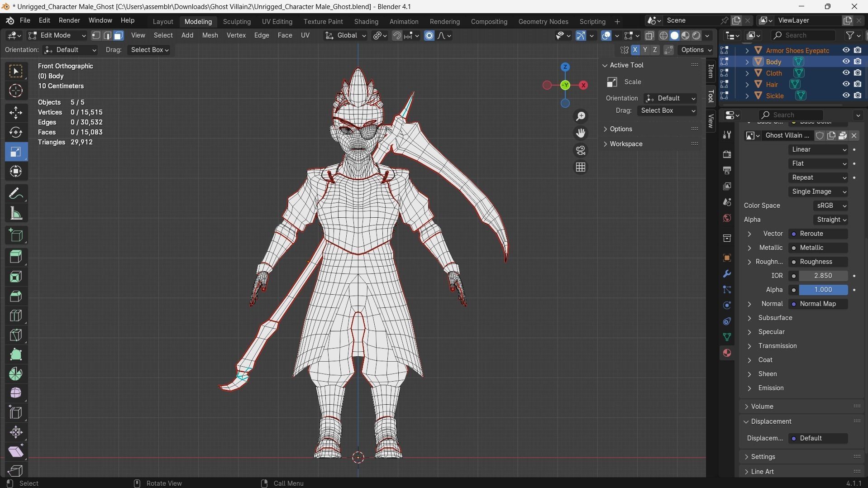Toggle X axis mirror button
The image size is (868, 488).
point(635,50)
